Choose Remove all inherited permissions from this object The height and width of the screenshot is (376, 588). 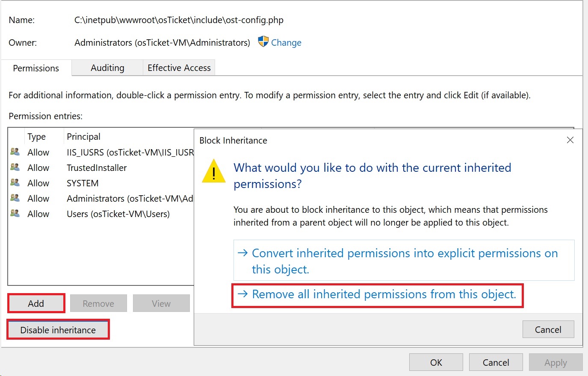click(377, 294)
